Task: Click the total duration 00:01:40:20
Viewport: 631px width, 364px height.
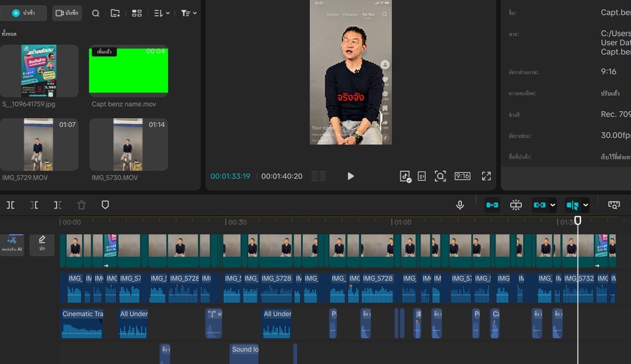Action: tap(282, 176)
